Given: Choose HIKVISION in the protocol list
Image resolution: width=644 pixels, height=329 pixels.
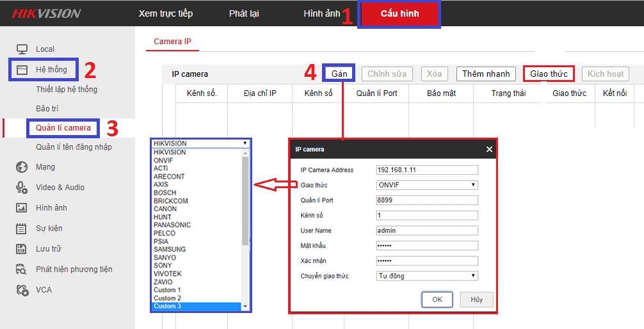Looking at the screenshot, I should [170, 152].
